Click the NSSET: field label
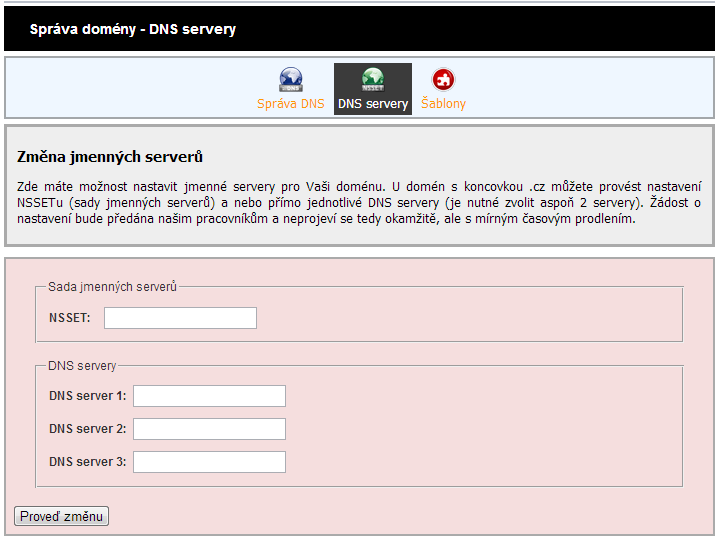 pos(69,318)
